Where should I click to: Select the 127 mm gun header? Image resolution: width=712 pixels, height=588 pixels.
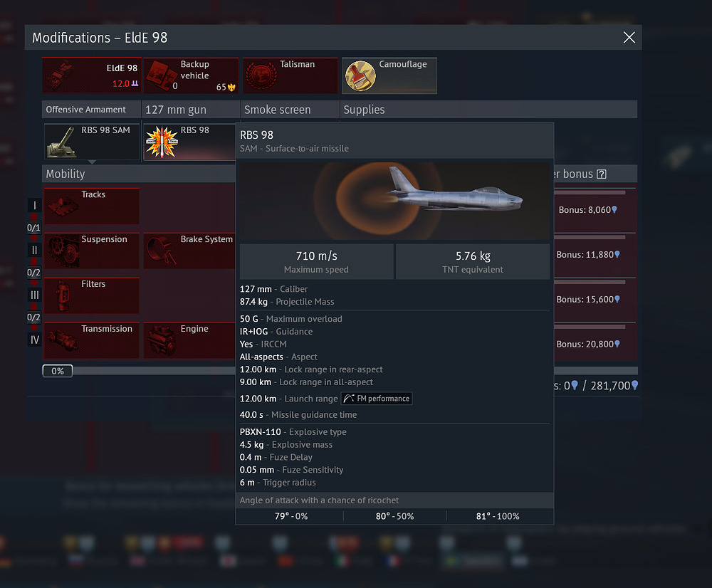click(191, 110)
